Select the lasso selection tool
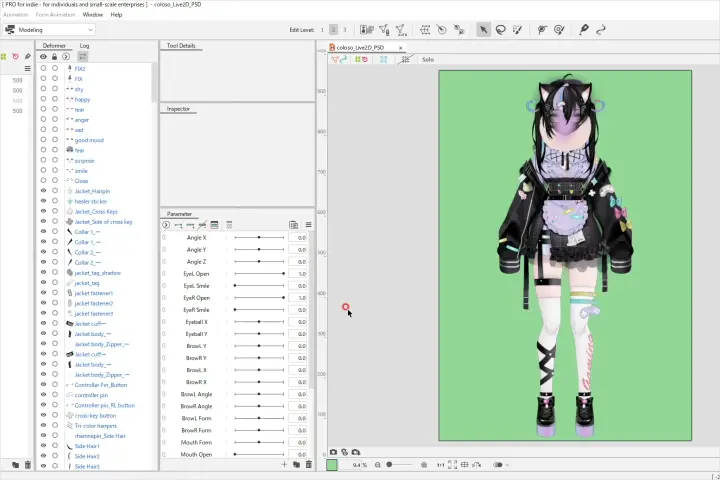 click(501, 30)
